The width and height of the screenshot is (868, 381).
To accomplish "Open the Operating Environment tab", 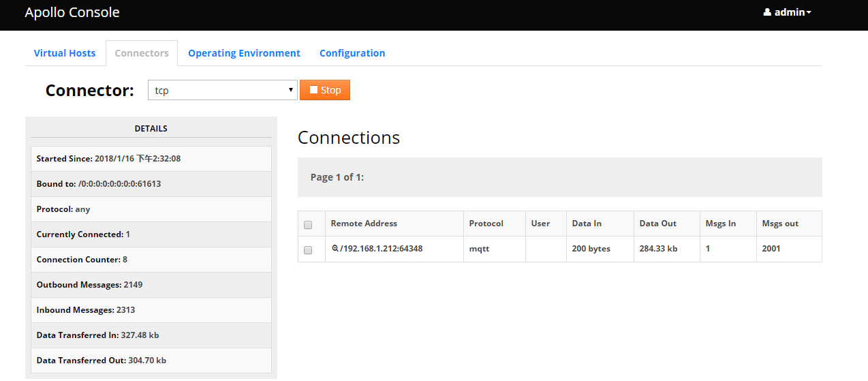I will point(244,53).
